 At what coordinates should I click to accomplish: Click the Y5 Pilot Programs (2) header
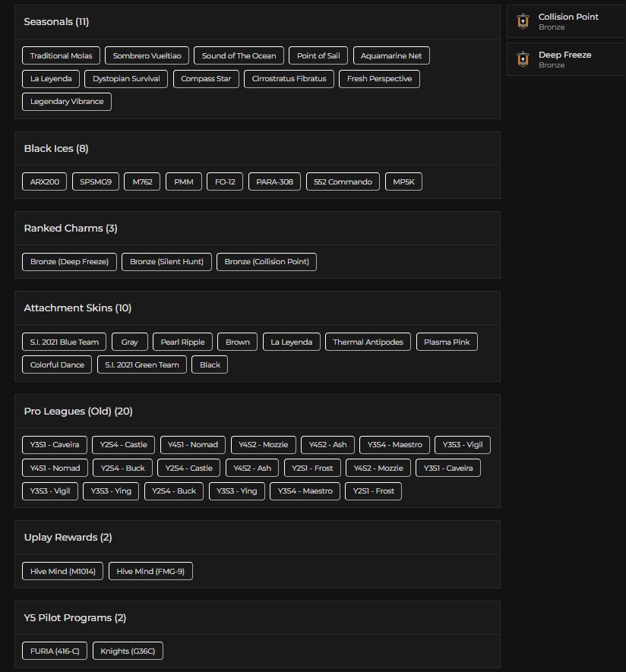[75, 618]
